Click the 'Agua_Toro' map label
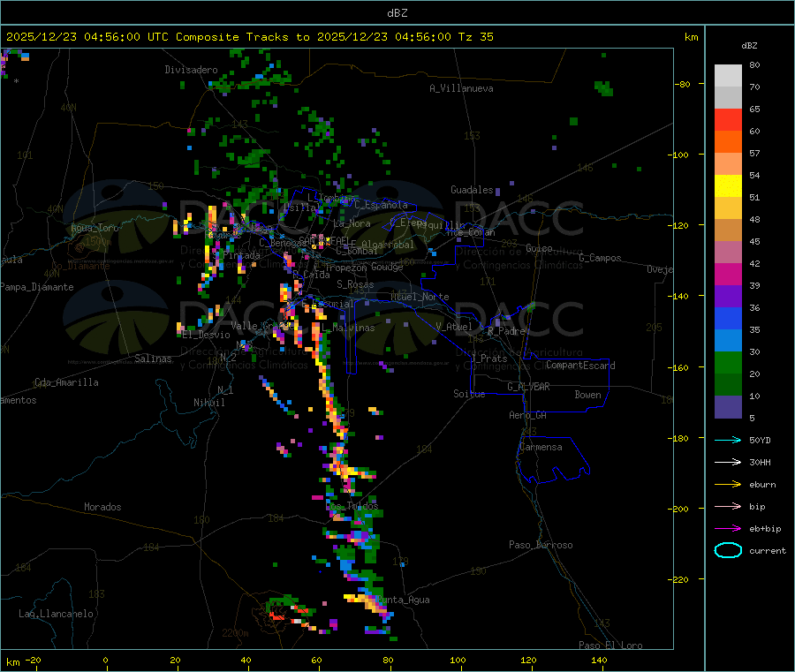This screenshot has height=672, width=795. point(95,228)
